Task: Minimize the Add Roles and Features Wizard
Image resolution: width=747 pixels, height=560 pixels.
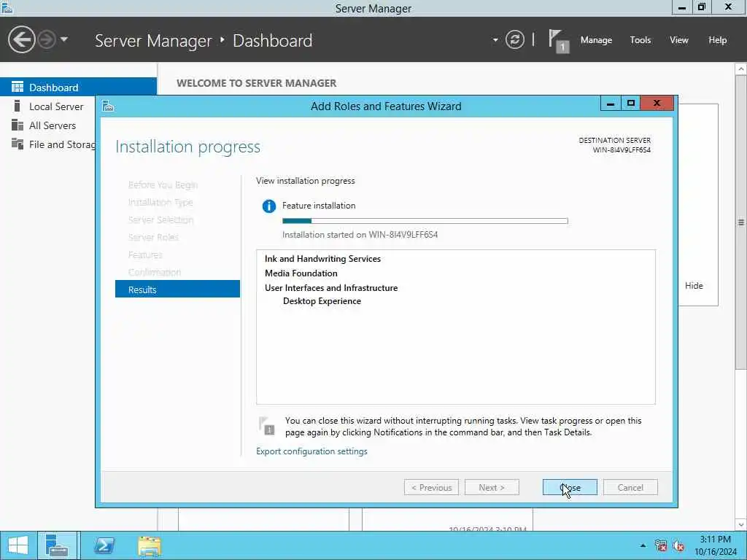Action: 611,103
